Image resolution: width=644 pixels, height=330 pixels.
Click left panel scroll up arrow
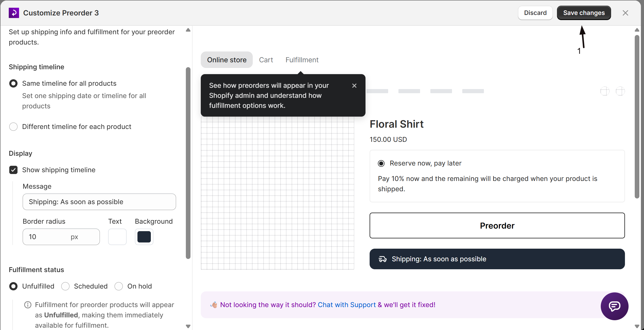(188, 30)
